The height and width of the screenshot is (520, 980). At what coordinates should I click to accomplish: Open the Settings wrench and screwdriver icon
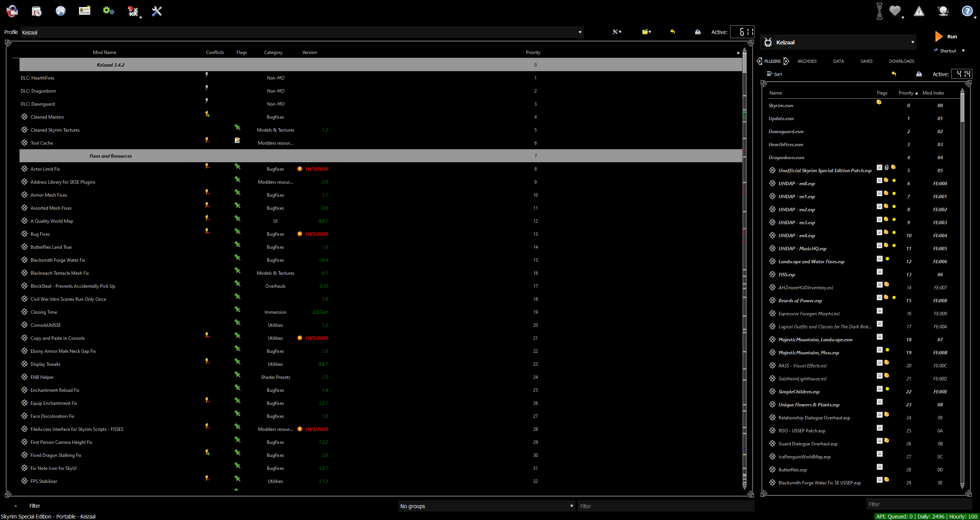pyautogui.click(x=157, y=11)
